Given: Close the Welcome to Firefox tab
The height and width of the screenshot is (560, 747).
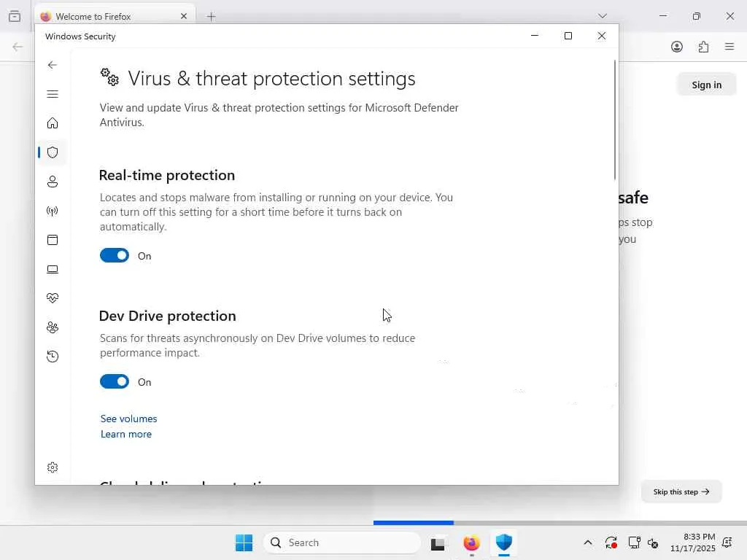Looking at the screenshot, I should pos(184,16).
